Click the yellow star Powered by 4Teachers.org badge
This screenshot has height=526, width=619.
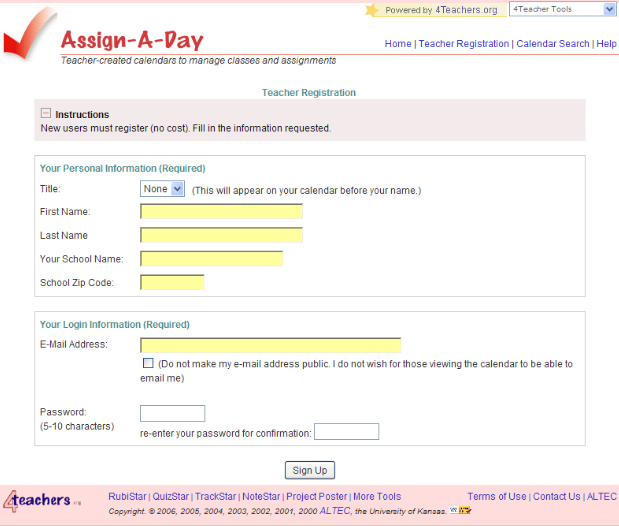(435, 10)
